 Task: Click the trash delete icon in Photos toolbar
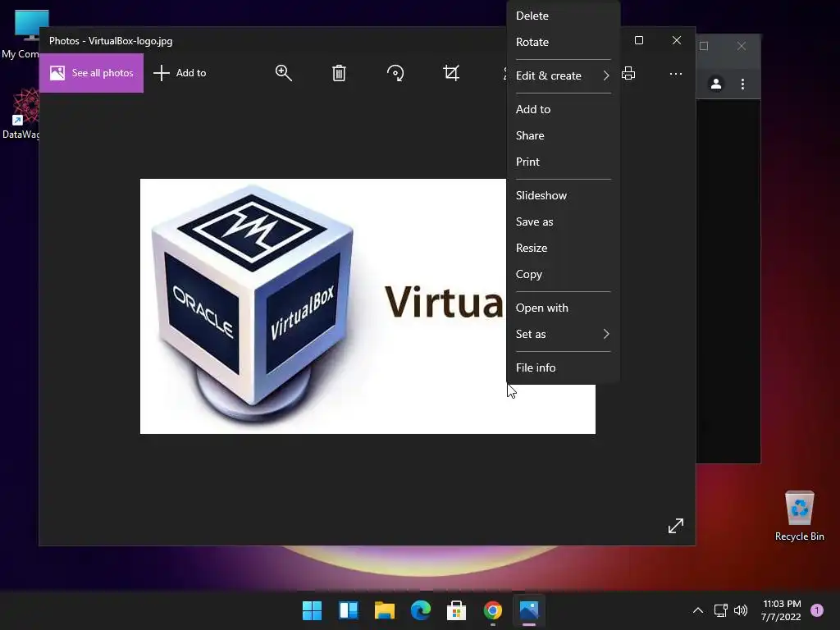(339, 73)
